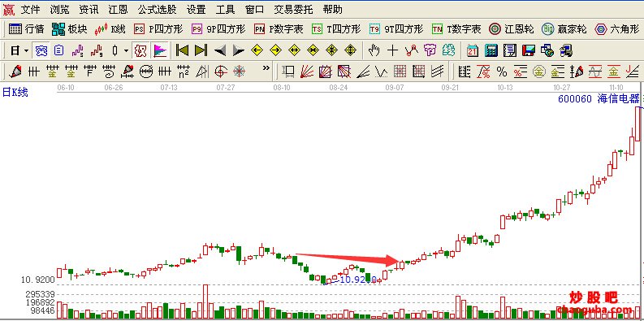
Task: Click the 600060 海信电器 stock title
Action: pos(599,98)
